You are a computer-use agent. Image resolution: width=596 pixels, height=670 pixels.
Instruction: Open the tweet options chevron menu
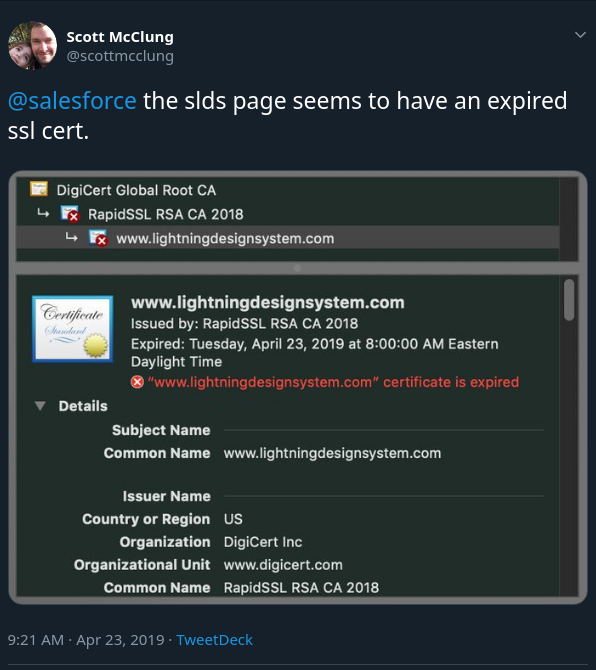coord(580,35)
